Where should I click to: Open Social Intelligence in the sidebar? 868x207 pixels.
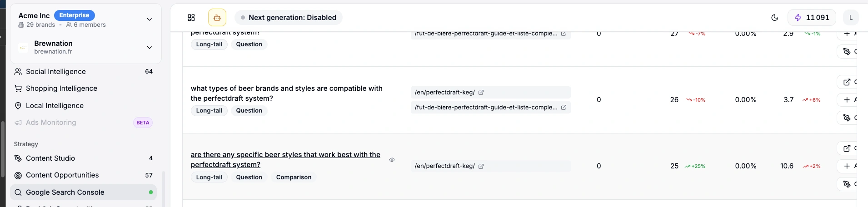click(x=56, y=72)
